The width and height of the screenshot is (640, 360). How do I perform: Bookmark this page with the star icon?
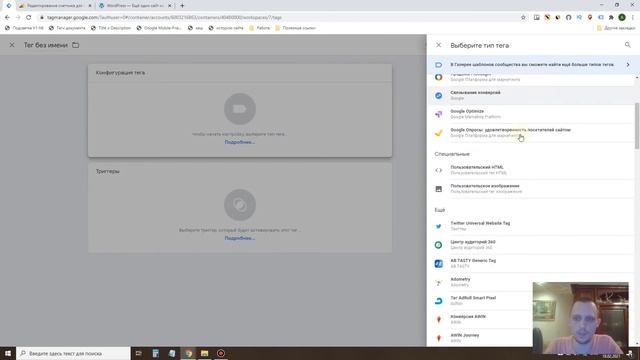coord(523,18)
